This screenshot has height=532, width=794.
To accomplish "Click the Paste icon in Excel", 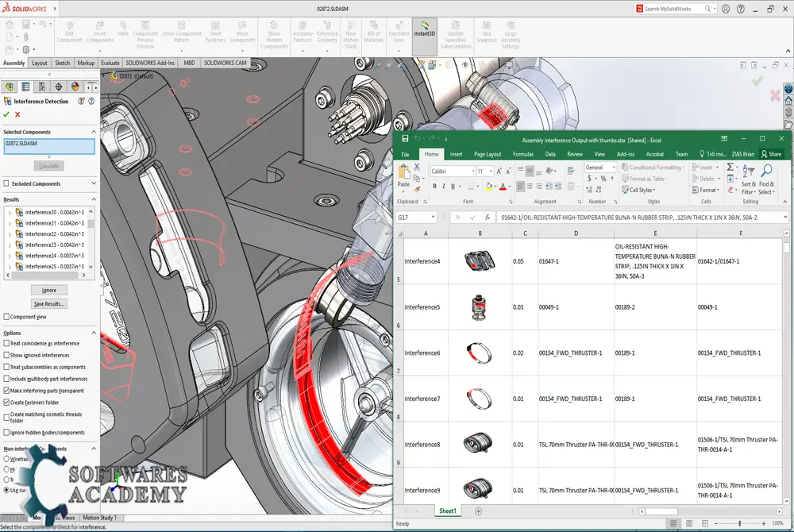I will [403, 172].
